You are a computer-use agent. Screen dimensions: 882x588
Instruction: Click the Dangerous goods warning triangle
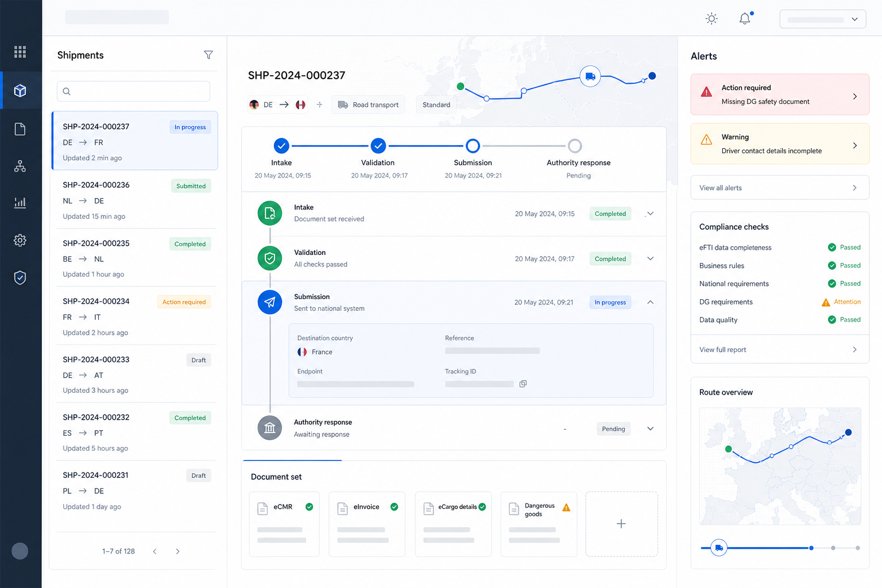[x=566, y=508]
